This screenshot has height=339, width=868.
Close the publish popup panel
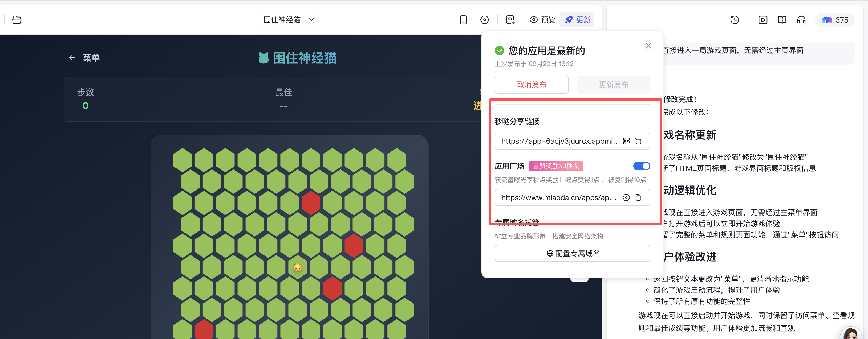(648, 46)
